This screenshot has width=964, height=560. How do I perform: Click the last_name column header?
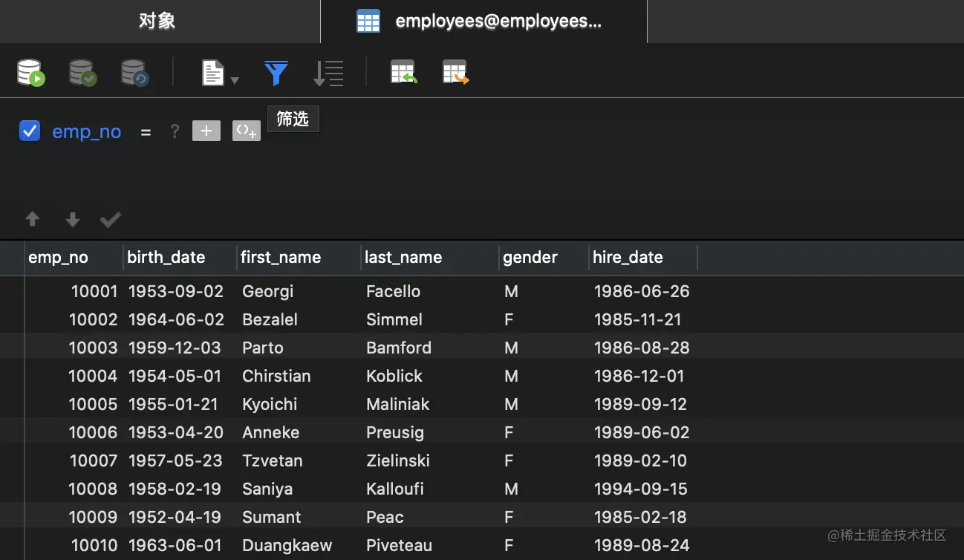[429, 258]
